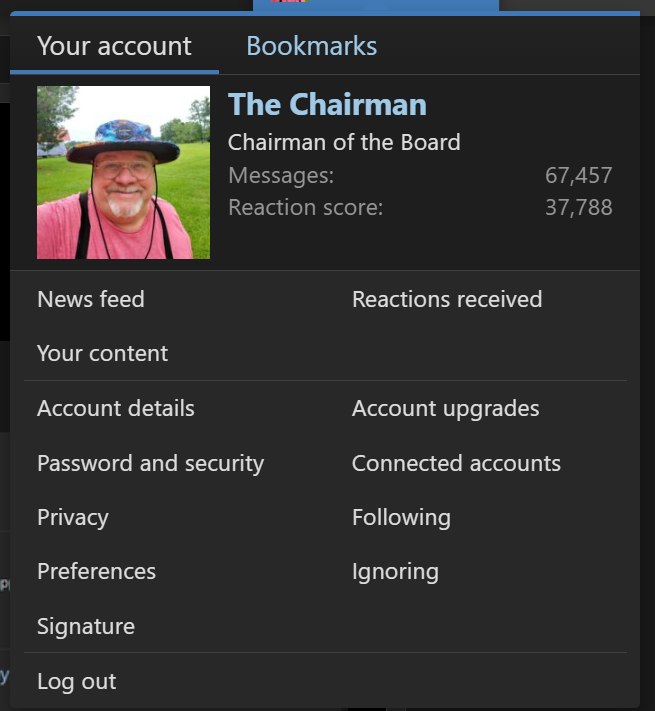655x711 pixels.
Task: Open the News feed link
Action: [91, 299]
